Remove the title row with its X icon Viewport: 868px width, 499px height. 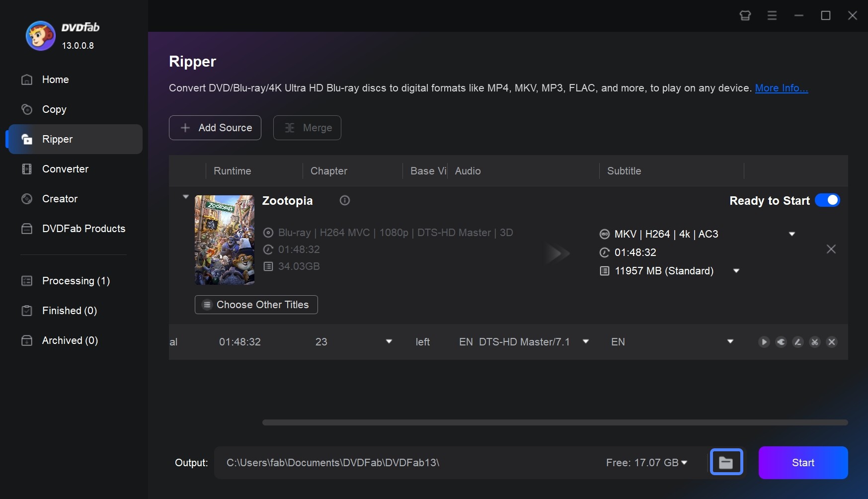point(832,342)
